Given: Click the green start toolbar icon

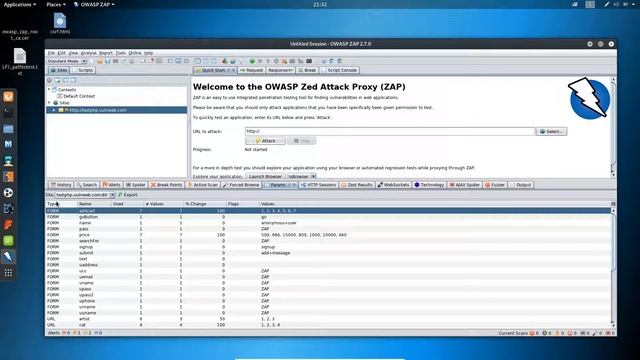Looking at the screenshot, I should coord(252,61).
